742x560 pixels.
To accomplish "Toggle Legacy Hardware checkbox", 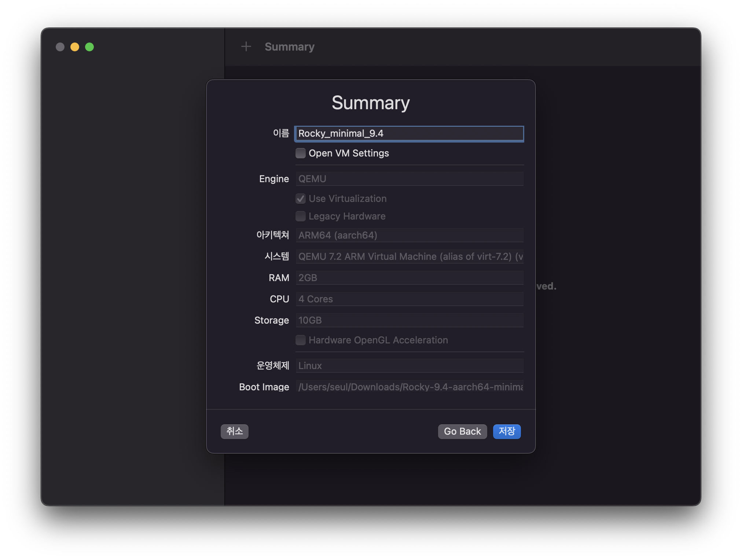I will (x=301, y=216).
